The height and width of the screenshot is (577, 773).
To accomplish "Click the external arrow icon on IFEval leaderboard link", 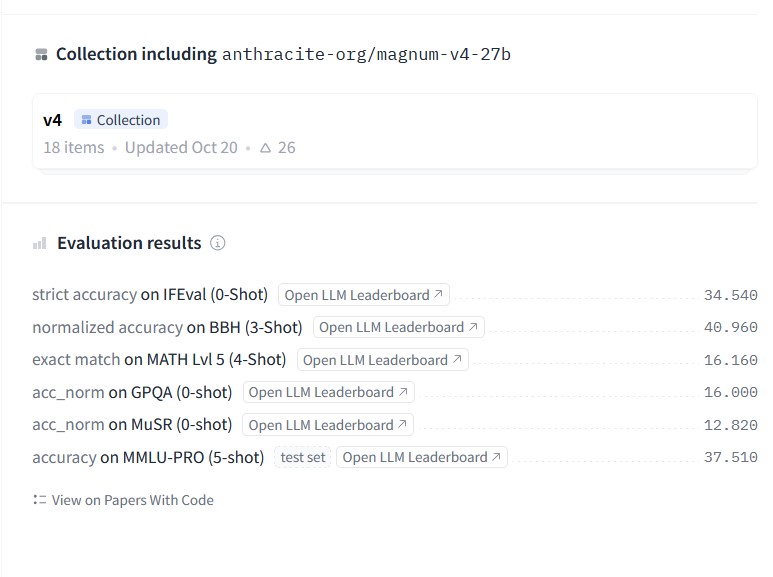I will click(x=438, y=294).
